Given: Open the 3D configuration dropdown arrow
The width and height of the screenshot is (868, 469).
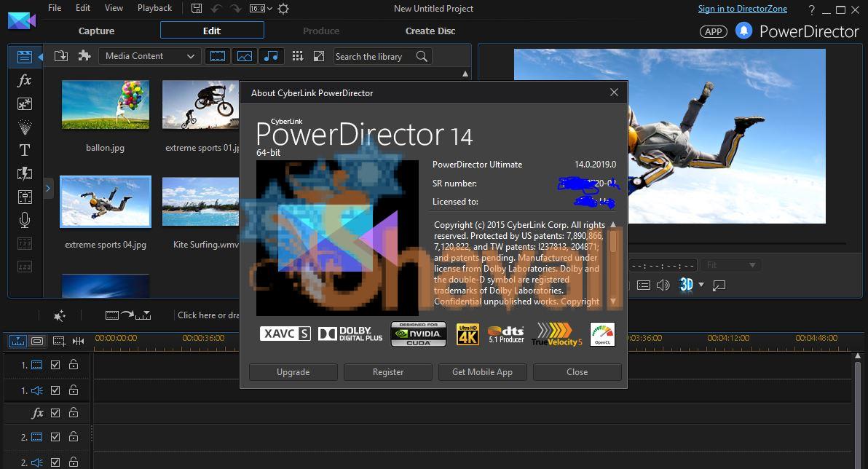Looking at the screenshot, I should (x=701, y=285).
